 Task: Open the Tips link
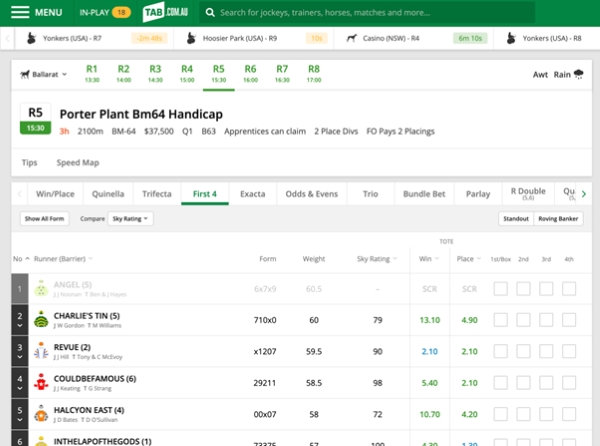click(29, 163)
